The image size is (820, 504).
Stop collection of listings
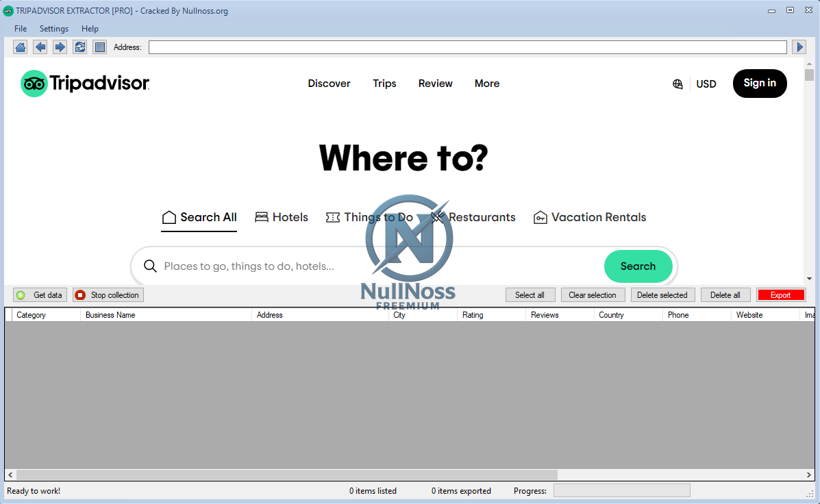pyautogui.click(x=108, y=294)
